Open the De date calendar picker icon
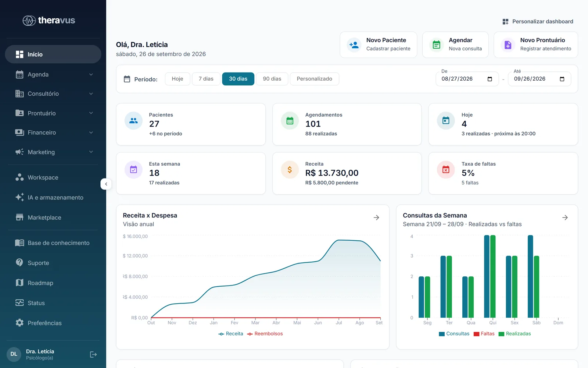 tap(490, 79)
